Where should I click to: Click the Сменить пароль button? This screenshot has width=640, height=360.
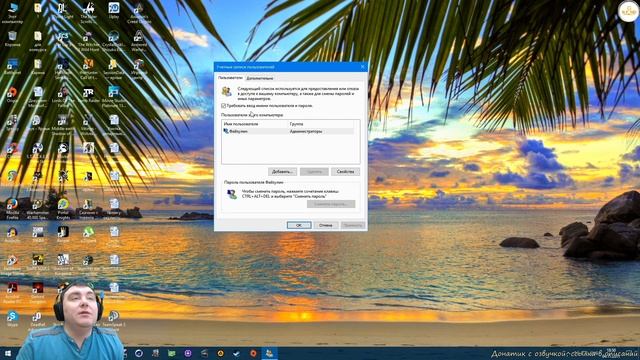coord(331,204)
